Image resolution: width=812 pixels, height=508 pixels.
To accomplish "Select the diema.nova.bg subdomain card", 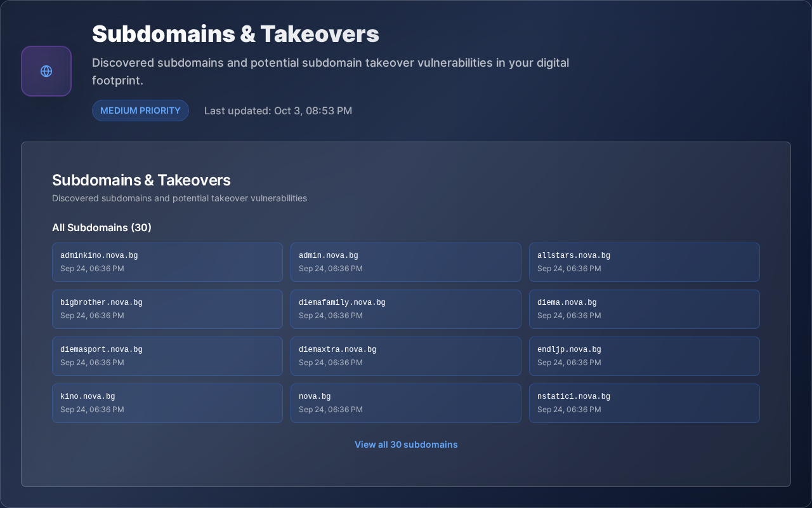I will click(x=644, y=309).
